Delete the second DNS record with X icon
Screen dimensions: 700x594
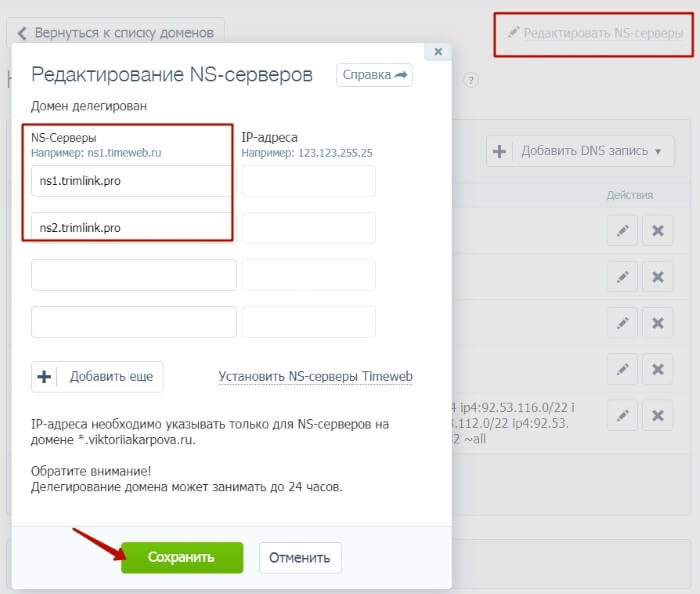(658, 277)
